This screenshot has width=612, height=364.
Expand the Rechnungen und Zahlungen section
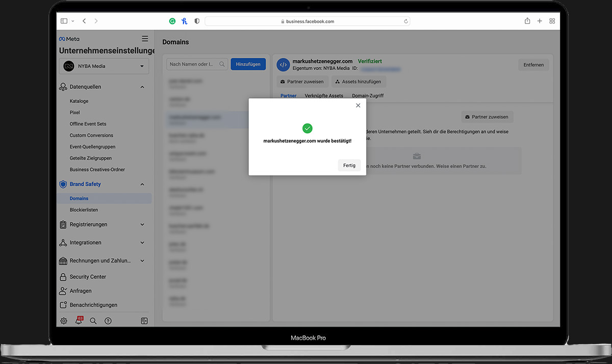pos(142,261)
